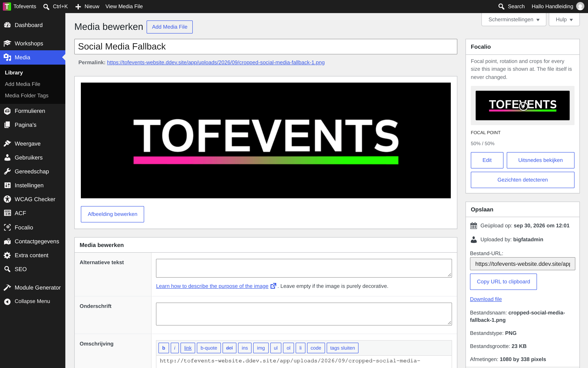Click the Afbeelding bewerken button

[x=112, y=214]
